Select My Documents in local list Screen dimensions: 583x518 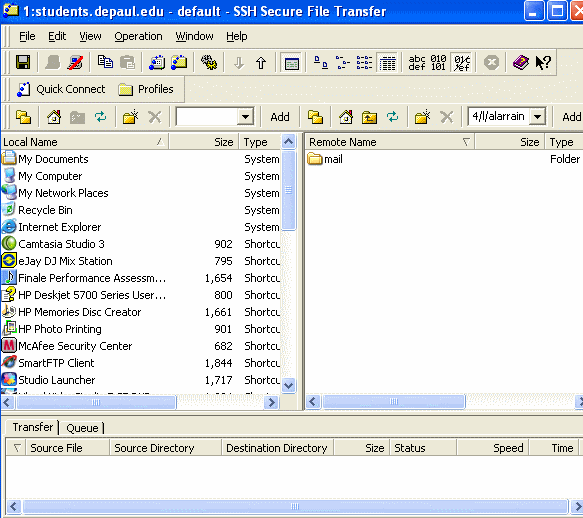45,159
